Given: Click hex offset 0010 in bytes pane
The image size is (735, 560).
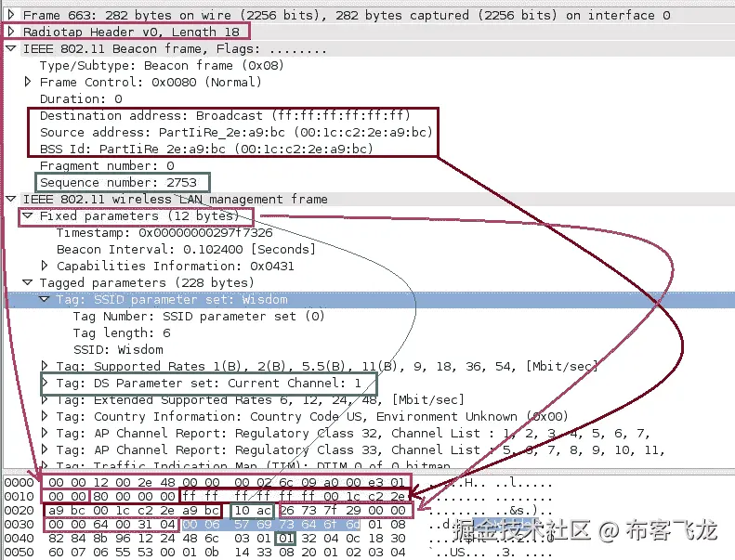Looking at the screenshot, I should pyautogui.click(x=20, y=496).
